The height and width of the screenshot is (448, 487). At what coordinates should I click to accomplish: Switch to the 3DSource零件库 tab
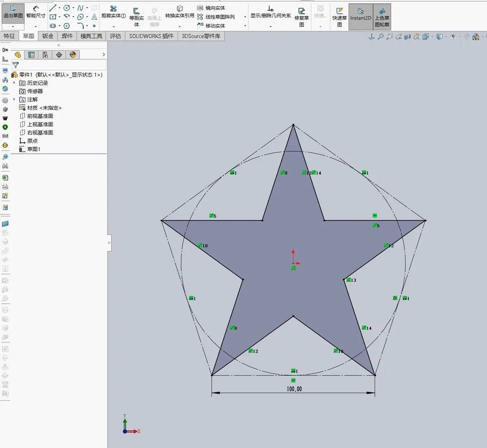(x=201, y=36)
